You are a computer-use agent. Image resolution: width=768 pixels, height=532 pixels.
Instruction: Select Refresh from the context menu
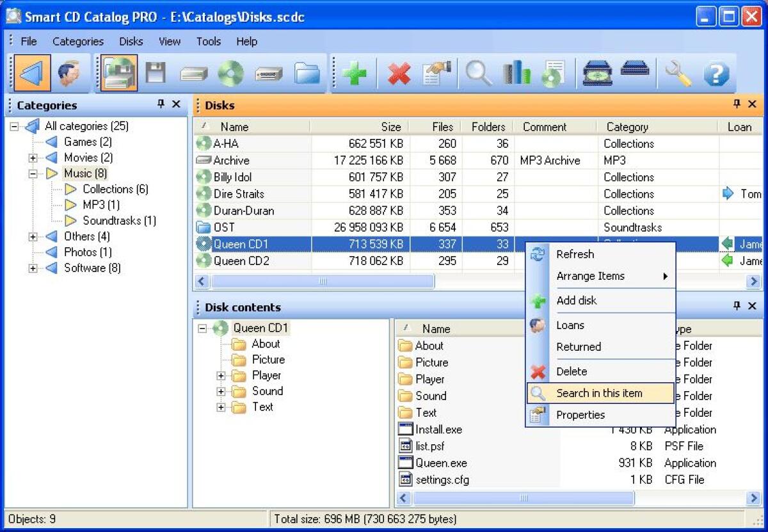[574, 254]
